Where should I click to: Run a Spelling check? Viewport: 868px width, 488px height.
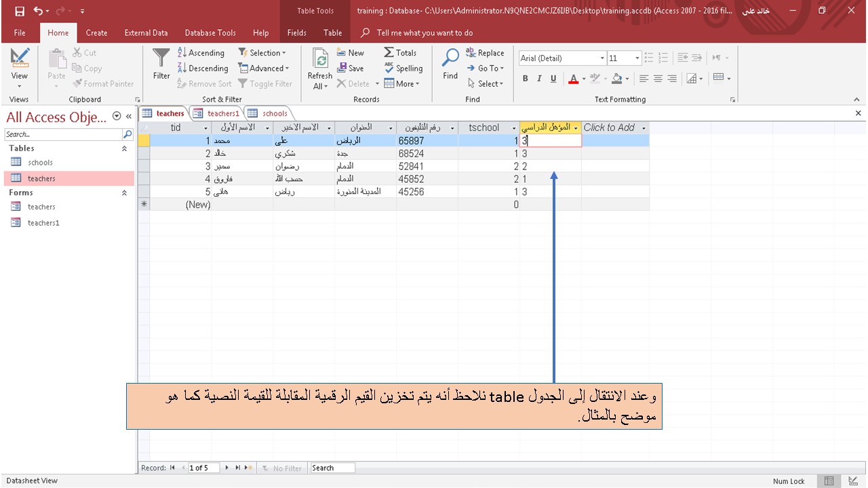click(403, 68)
